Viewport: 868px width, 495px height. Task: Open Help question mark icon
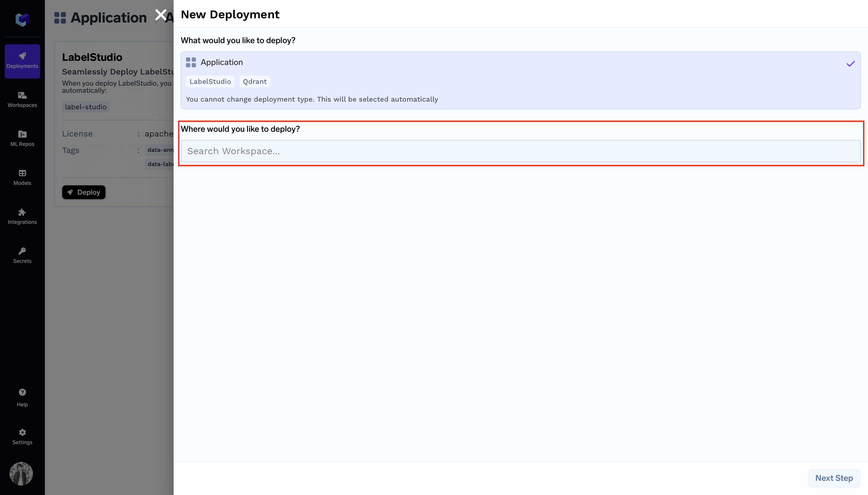(x=22, y=392)
